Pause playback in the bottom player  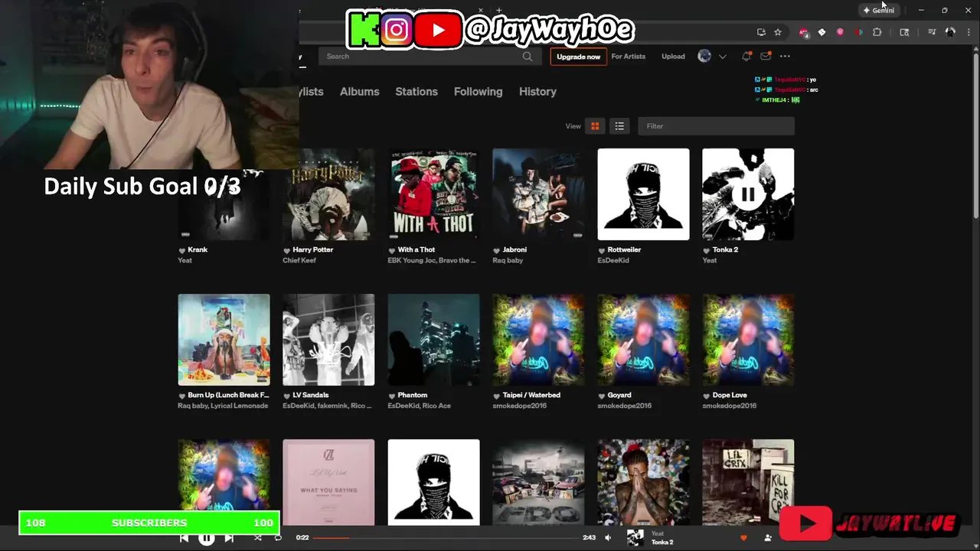207,538
